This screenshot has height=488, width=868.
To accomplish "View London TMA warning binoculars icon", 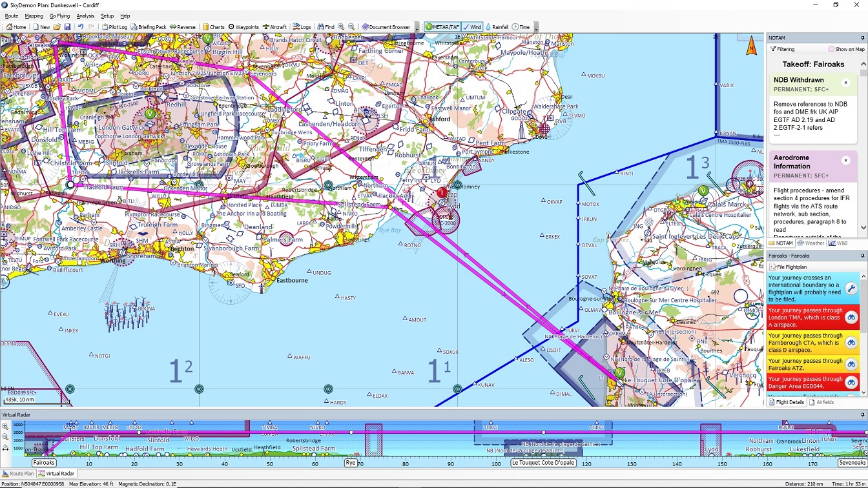I will point(851,318).
